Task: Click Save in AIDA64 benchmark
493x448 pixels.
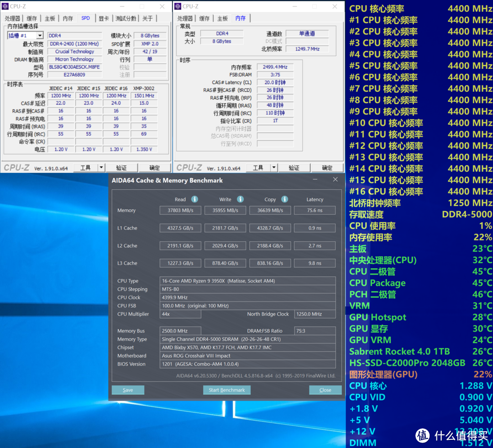Action: 128,390
